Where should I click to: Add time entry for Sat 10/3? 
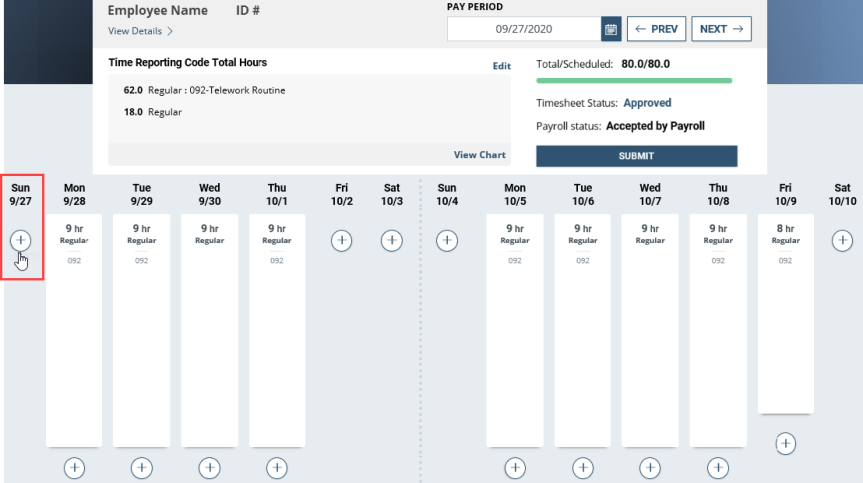392,240
